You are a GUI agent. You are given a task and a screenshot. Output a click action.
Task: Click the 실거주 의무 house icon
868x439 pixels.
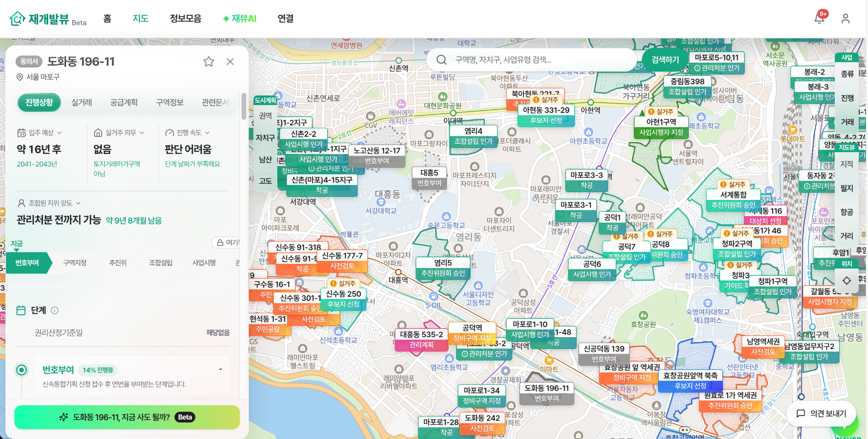[98, 133]
